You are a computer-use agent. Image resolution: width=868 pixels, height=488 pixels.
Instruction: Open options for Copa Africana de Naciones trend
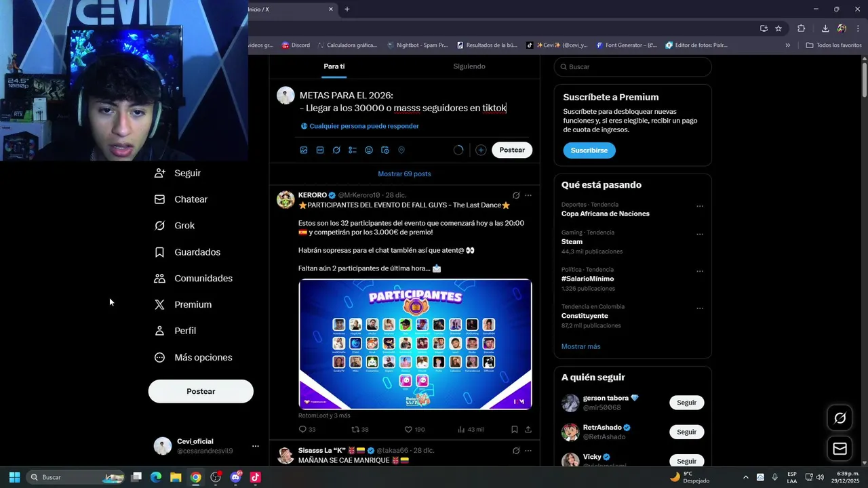click(700, 206)
